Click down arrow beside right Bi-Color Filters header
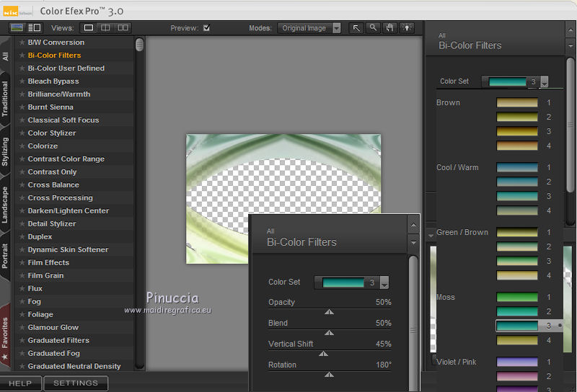 [x=571, y=46]
